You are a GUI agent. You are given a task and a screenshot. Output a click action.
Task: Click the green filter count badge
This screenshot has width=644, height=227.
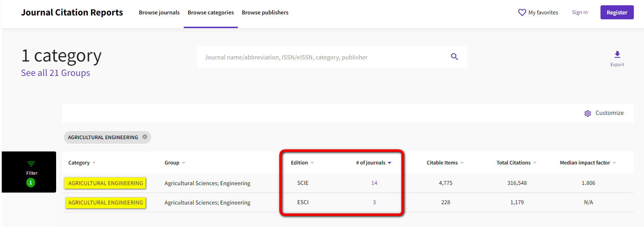(x=31, y=182)
